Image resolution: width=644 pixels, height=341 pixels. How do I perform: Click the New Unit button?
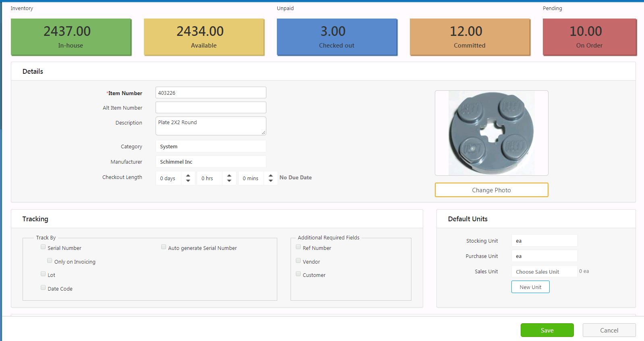click(530, 287)
